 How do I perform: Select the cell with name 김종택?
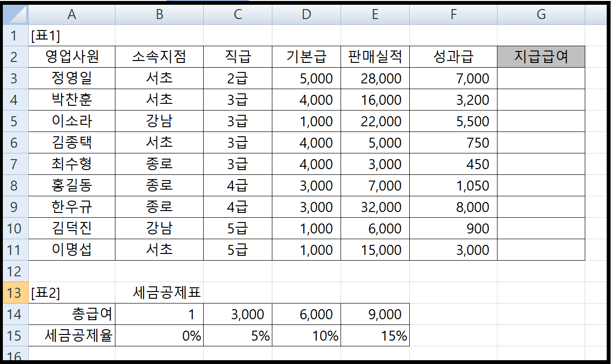(x=72, y=142)
